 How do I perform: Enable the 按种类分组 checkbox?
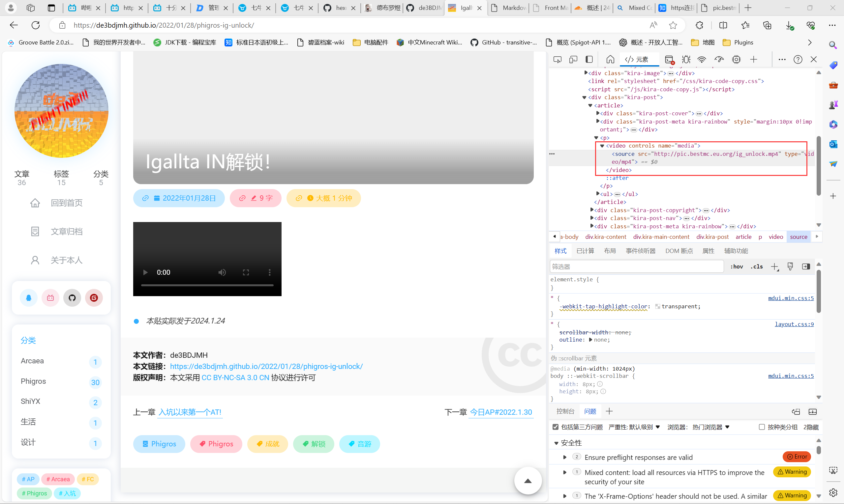pos(762,427)
